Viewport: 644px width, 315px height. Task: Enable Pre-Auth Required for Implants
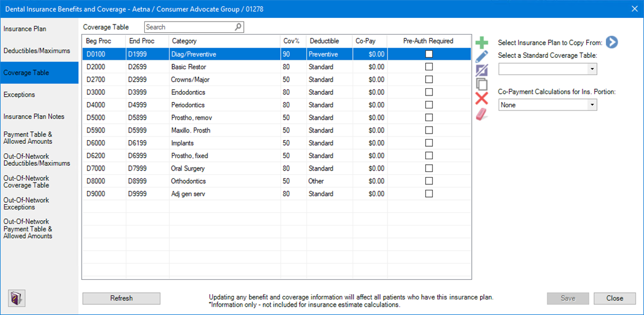(x=429, y=143)
